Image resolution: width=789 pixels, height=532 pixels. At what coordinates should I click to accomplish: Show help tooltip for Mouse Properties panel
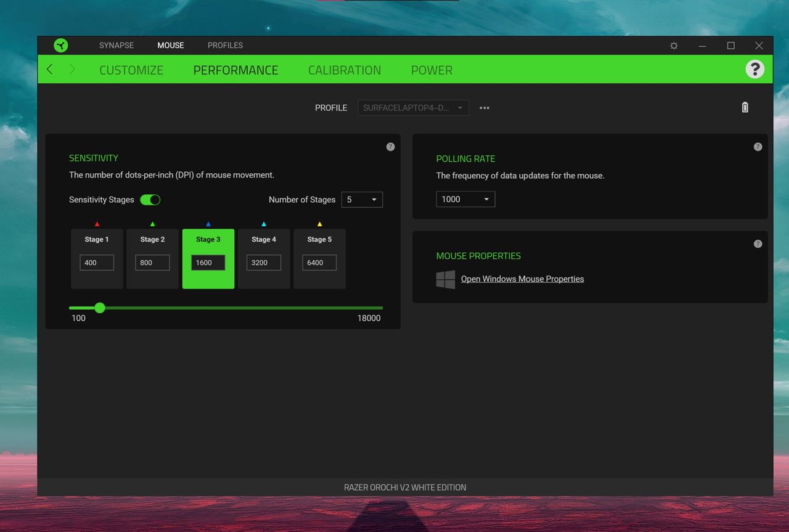[x=758, y=244]
